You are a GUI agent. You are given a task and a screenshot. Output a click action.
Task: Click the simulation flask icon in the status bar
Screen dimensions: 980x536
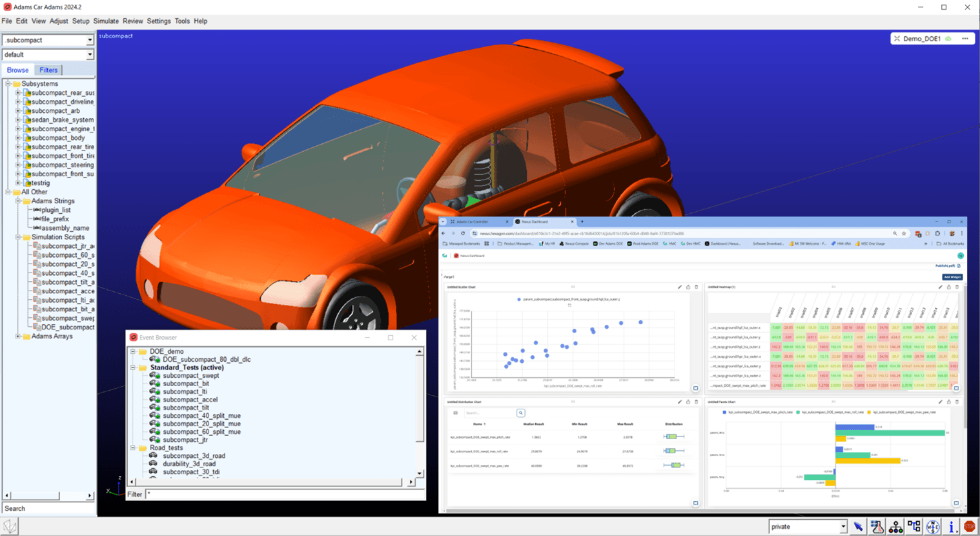[x=875, y=526]
